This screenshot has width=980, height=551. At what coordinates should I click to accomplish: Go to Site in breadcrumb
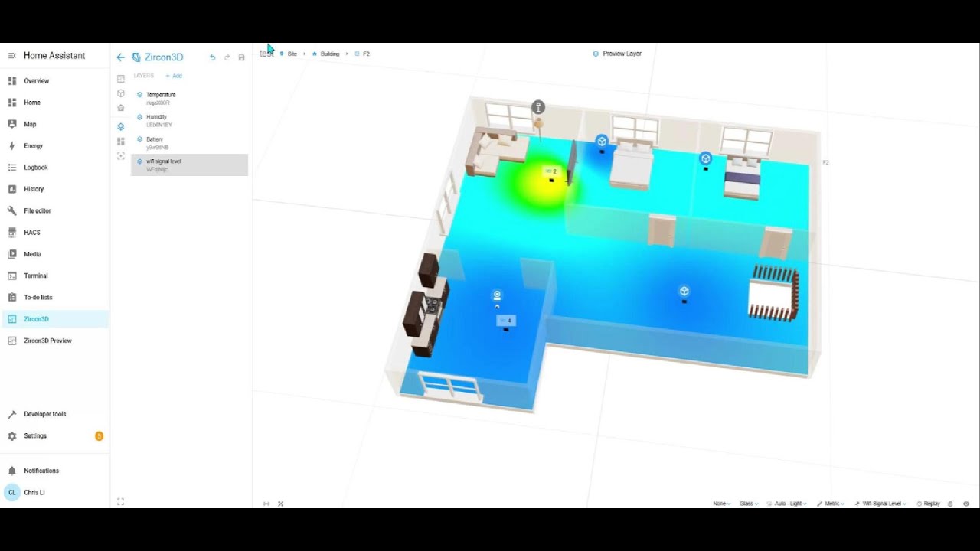tap(289, 54)
